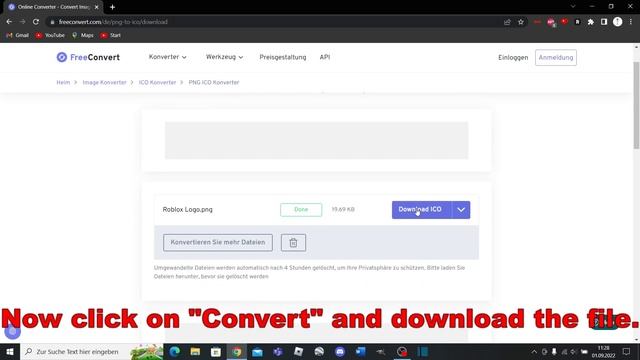Open Start bookmark
The image size is (640, 360).
coord(111,36)
